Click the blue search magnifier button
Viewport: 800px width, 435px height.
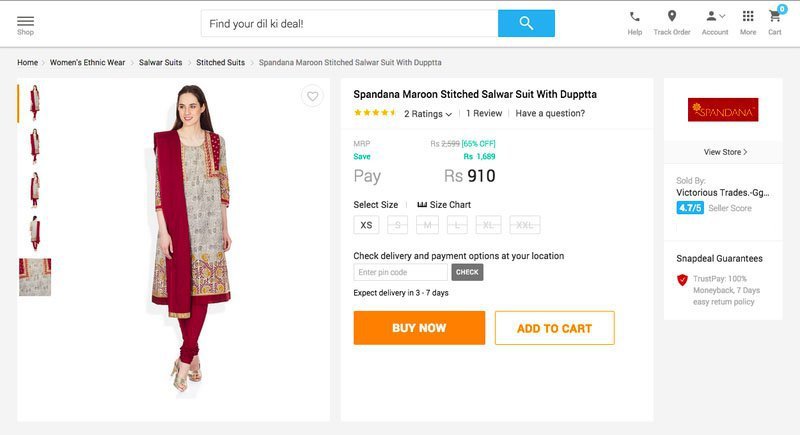pos(526,23)
